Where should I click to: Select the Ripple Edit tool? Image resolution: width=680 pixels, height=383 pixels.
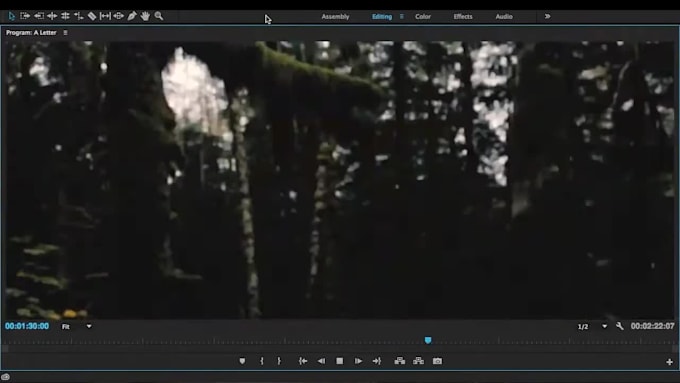pos(52,16)
